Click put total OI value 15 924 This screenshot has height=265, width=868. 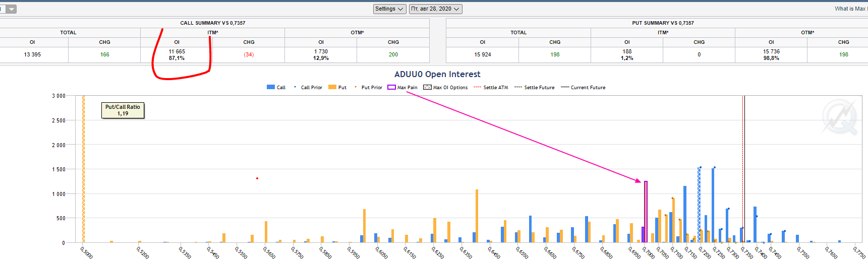[x=482, y=54]
